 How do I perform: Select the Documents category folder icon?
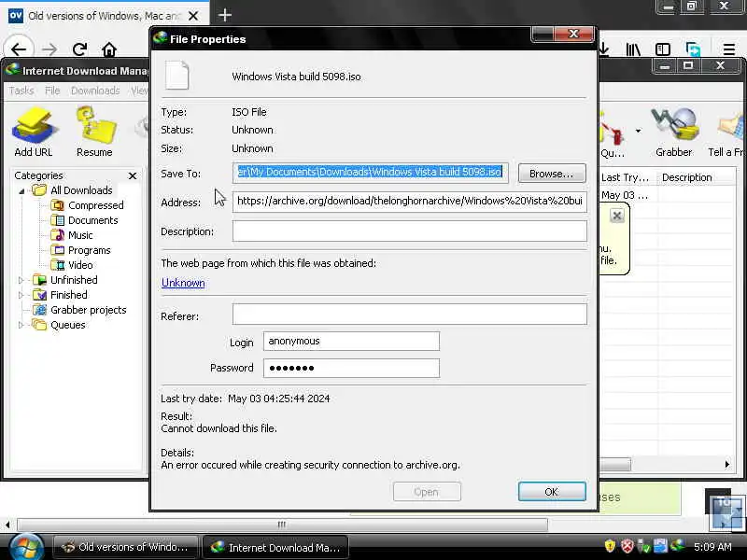57,220
